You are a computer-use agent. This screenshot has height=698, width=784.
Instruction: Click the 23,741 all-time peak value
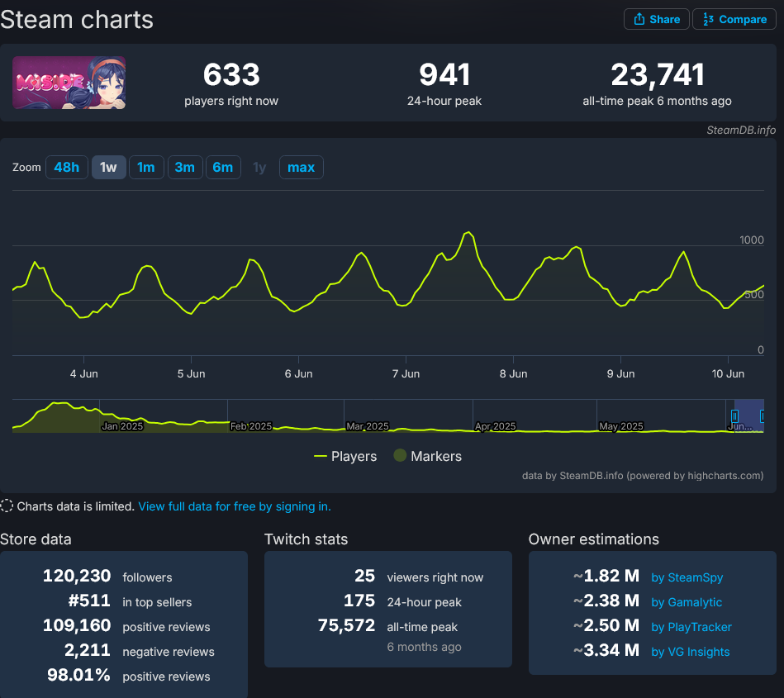(x=657, y=74)
